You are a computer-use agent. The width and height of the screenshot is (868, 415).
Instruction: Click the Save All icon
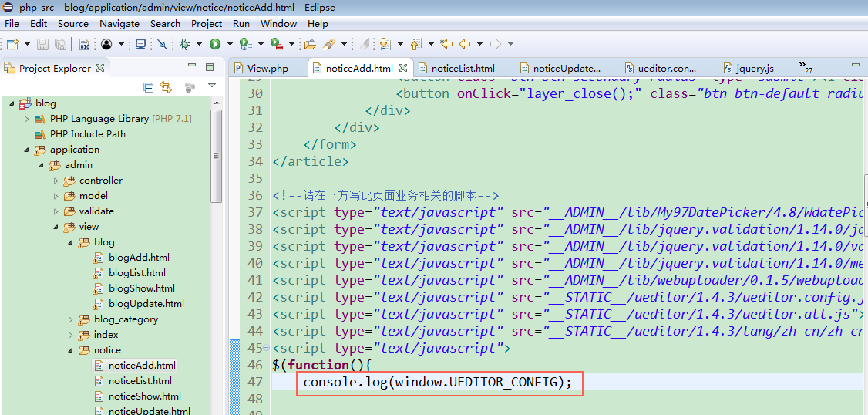point(59,44)
